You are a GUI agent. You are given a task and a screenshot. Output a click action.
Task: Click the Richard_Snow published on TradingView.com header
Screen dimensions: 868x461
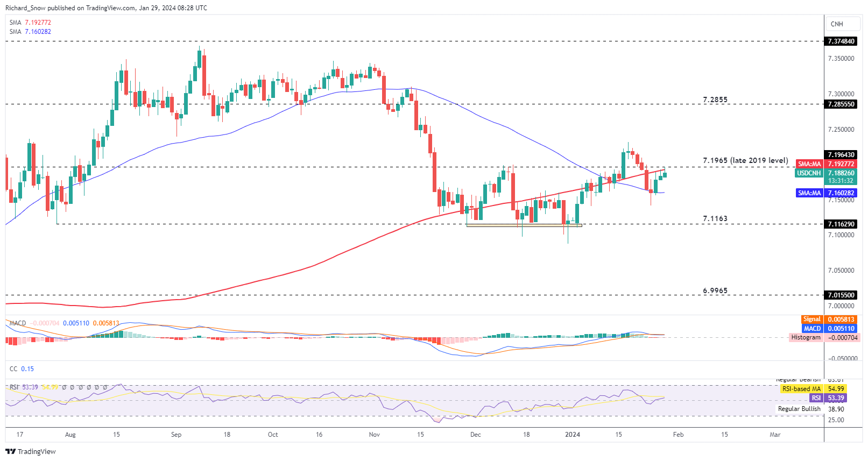click(106, 8)
